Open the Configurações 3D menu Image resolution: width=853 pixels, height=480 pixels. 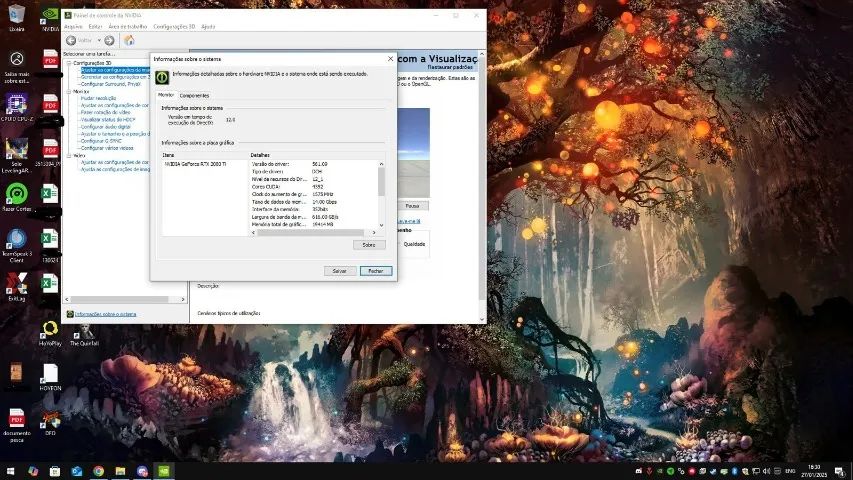(x=174, y=26)
